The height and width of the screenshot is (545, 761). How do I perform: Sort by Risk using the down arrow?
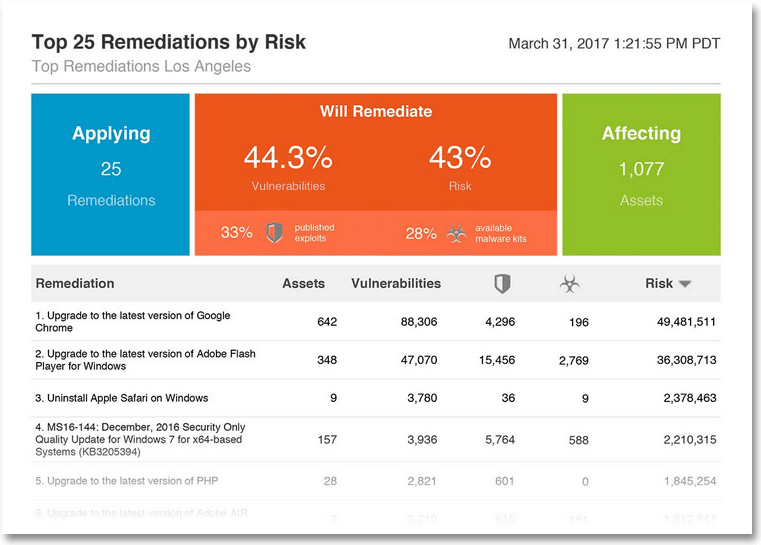[685, 284]
